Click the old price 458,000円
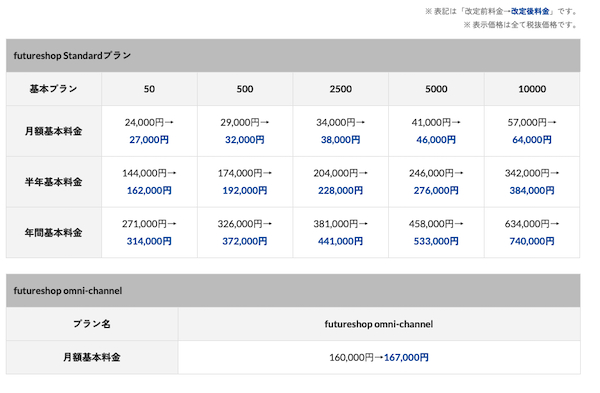 coord(431,223)
